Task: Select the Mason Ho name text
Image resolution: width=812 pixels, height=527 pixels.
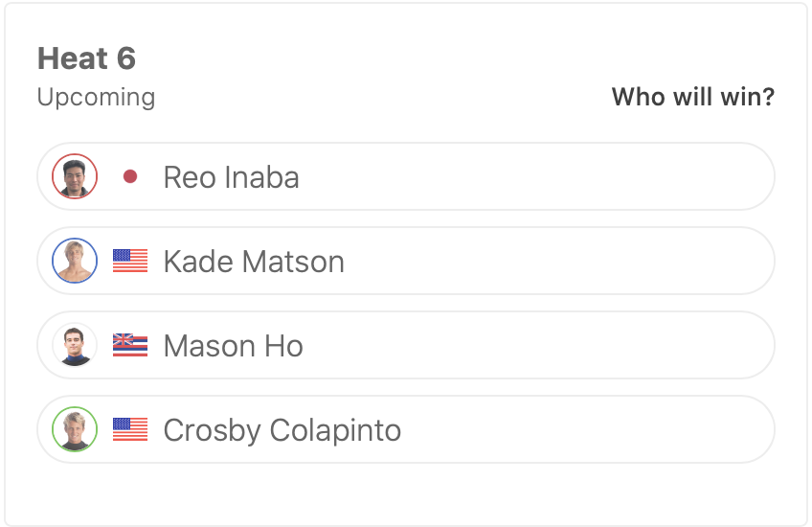Action: pyautogui.click(x=233, y=346)
